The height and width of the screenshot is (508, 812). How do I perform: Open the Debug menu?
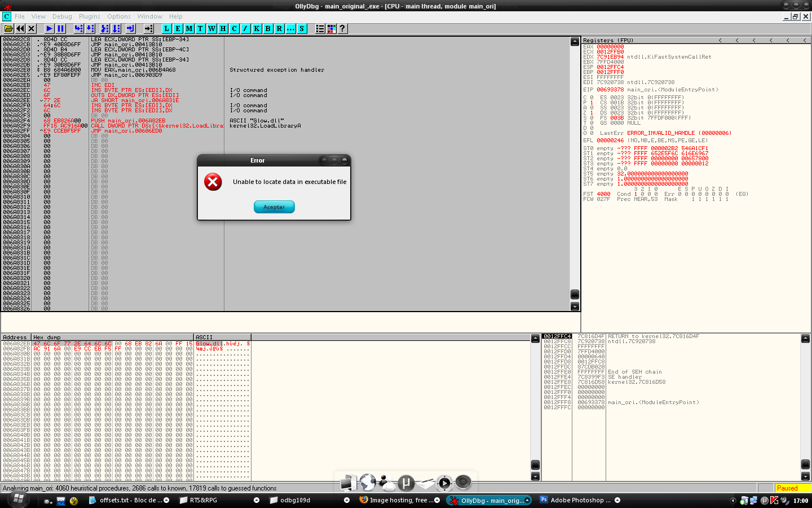(62, 16)
